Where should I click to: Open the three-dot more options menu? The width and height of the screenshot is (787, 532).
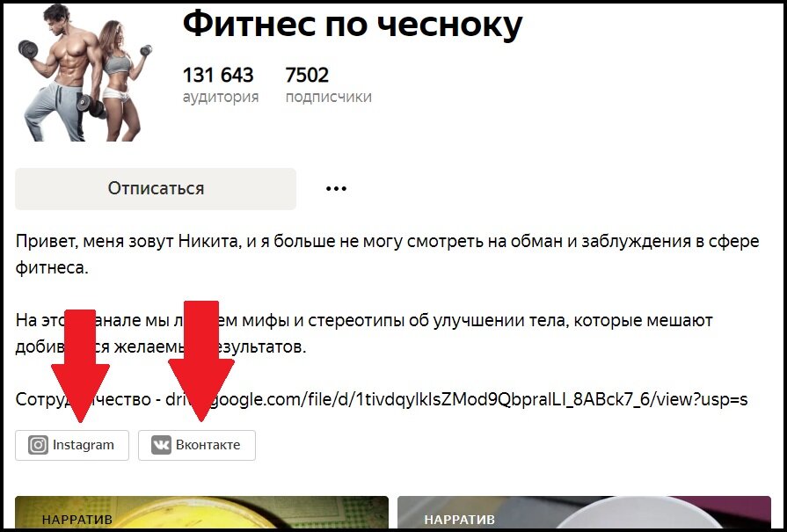pyautogui.click(x=336, y=189)
